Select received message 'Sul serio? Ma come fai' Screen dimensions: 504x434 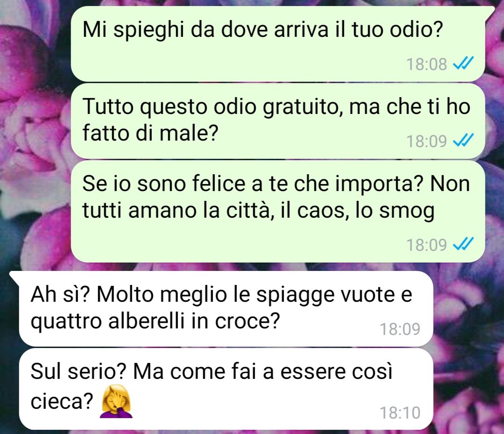point(226,389)
